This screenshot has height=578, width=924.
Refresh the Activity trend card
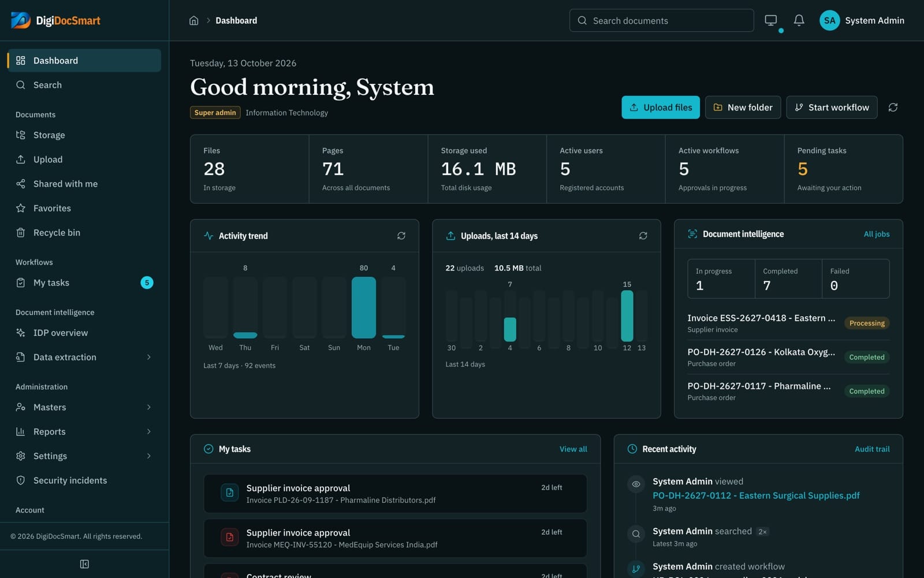point(401,236)
